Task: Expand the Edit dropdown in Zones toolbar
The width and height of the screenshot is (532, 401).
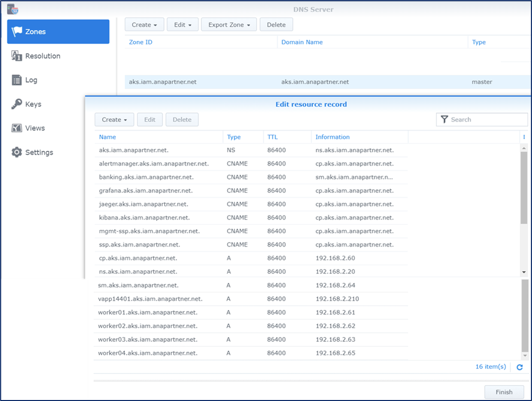Action: pos(182,25)
